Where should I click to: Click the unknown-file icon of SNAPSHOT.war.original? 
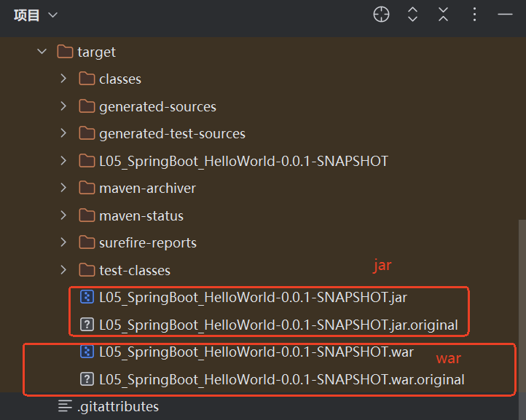point(87,379)
